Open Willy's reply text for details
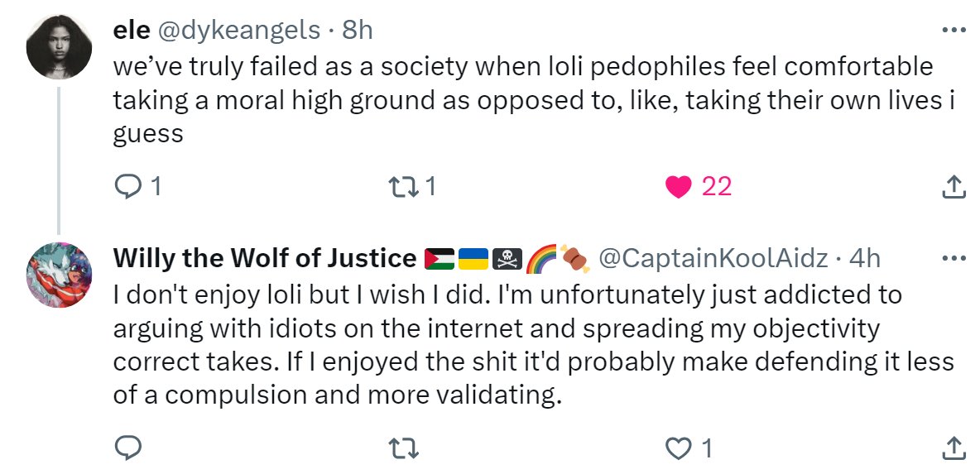 (x=533, y=344)
